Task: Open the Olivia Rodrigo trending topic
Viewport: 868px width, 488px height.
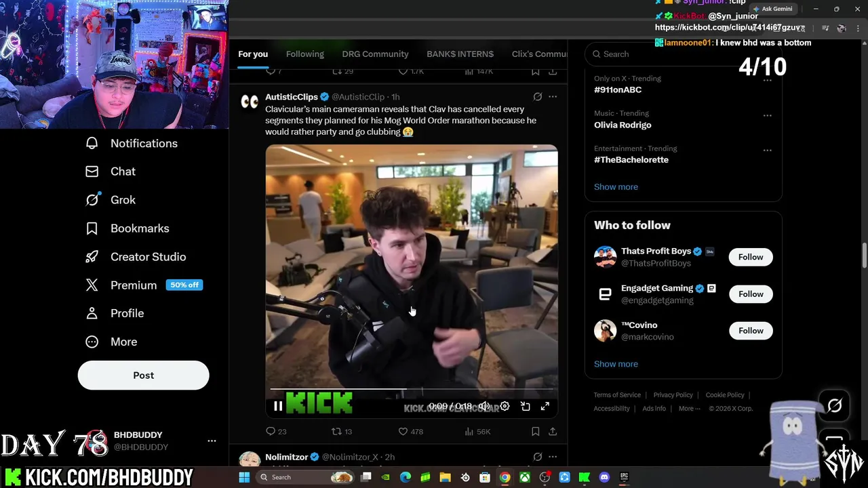Action: coord(623,125)
